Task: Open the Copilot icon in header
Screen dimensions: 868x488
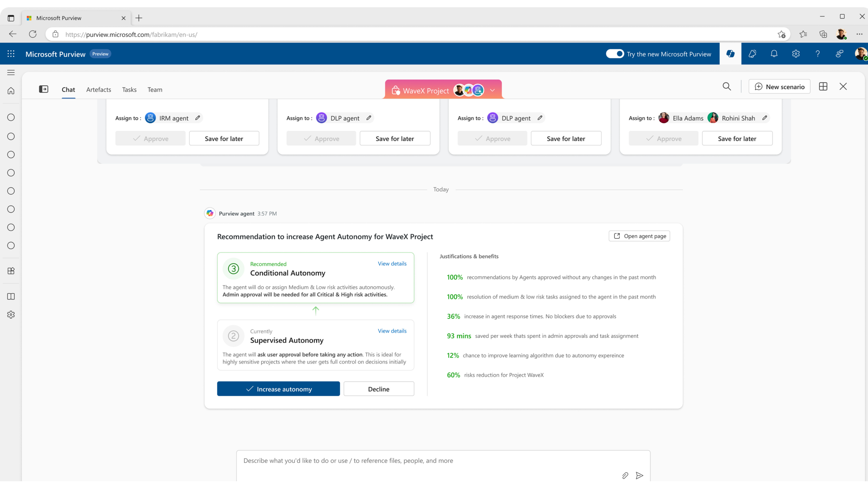Action: 730,54
